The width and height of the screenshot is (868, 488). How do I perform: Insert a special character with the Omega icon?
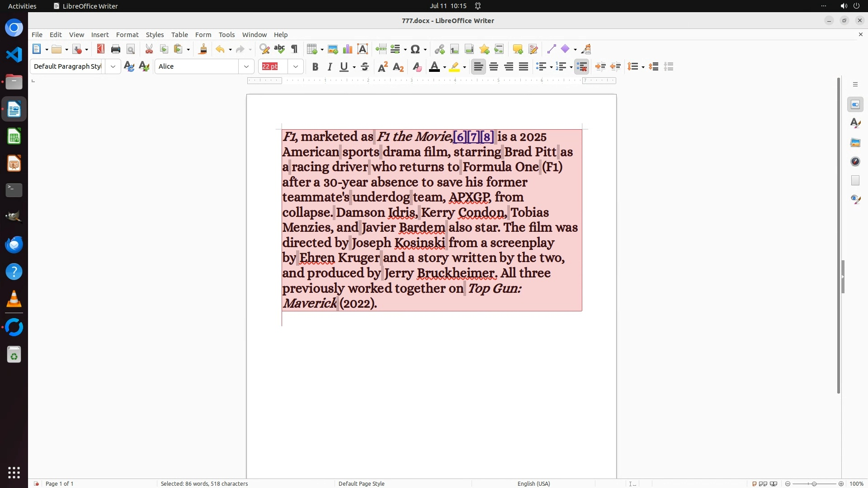click(x=416, y=49)
